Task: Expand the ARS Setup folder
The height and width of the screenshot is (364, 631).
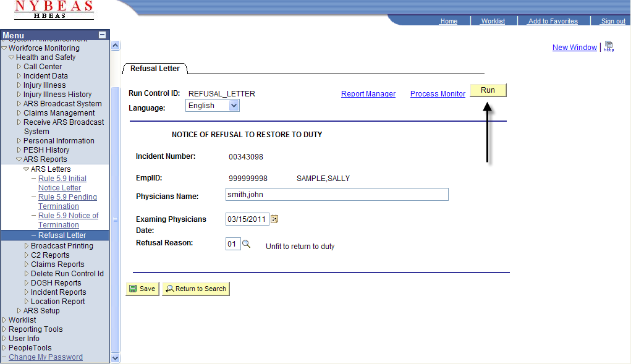Action: point(19,310)
